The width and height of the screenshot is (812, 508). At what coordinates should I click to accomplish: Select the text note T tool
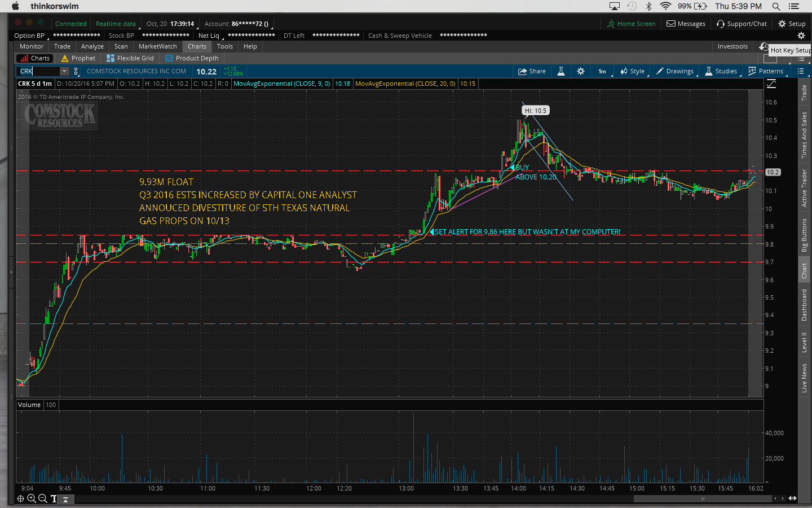[x=54, y=498]
